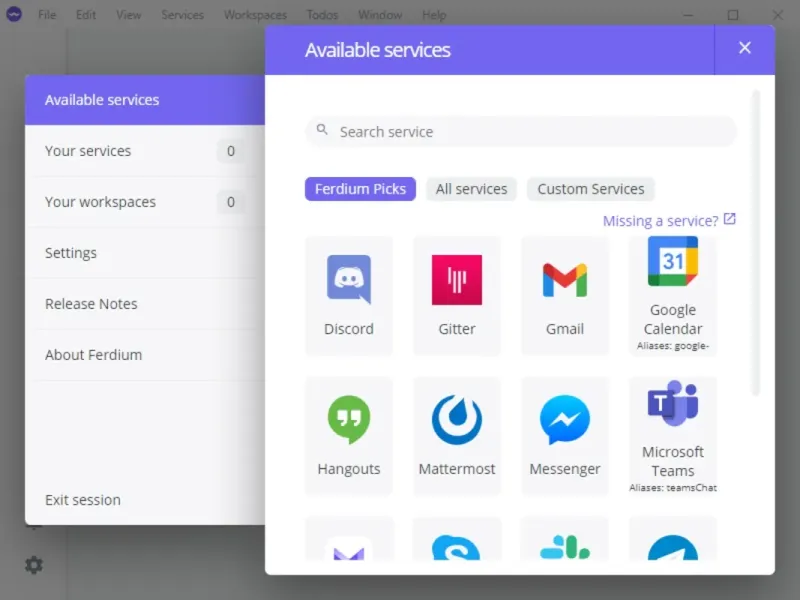Select the purple envelope mail service icon
Image resolution: width=800 pixels, height=600 pixels.
coord(349,548)
